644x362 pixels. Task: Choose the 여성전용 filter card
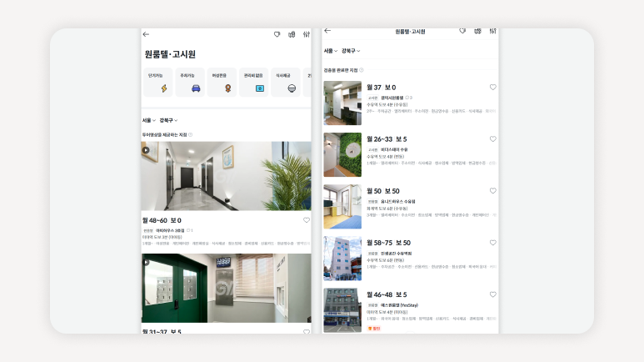point(222,83)
